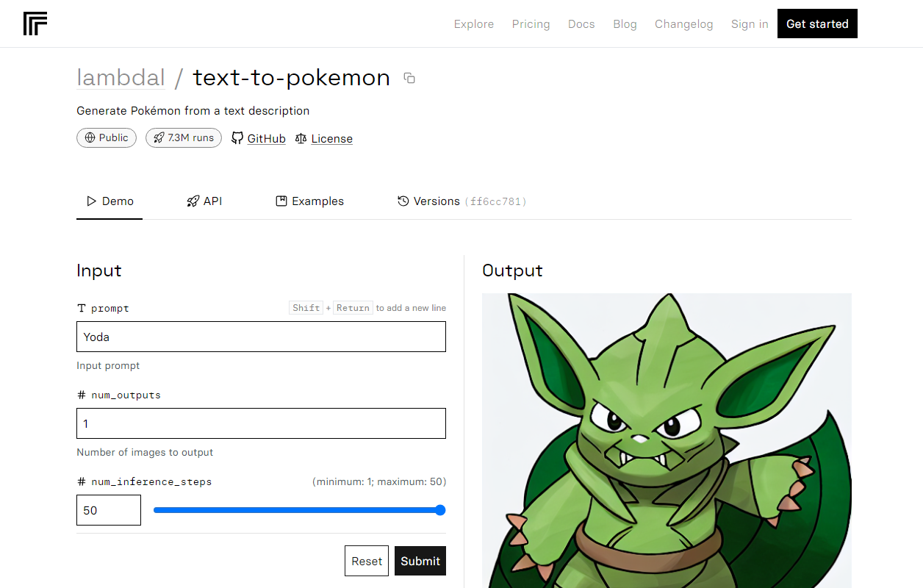Click the num_inference_steps slider track
The image size is (923, 588).
tap(299, 510)
